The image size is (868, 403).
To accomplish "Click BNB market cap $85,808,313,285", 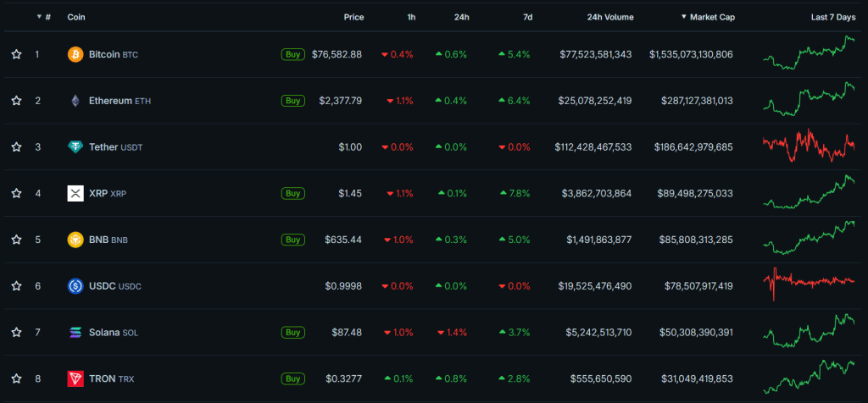I will click(695, 240).
